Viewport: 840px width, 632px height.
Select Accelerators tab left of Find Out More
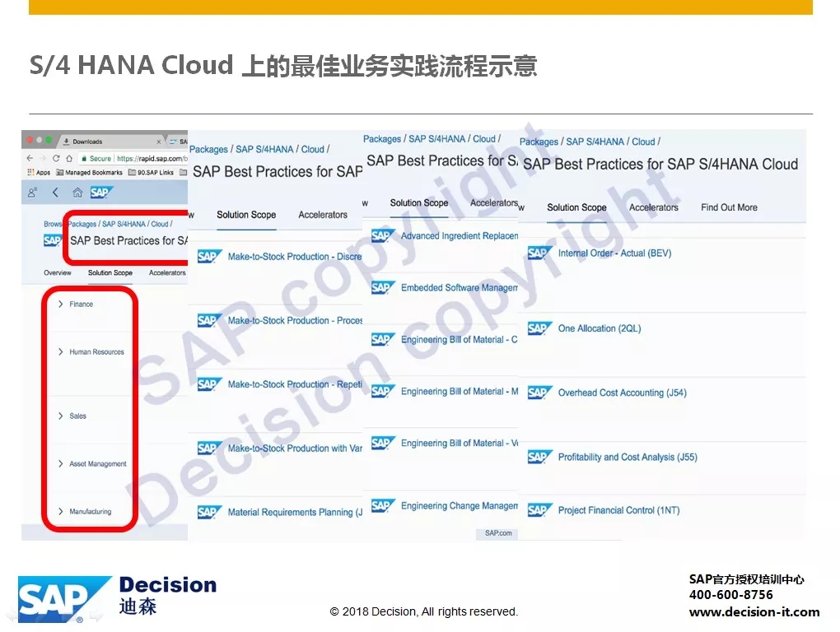[654, 207]
